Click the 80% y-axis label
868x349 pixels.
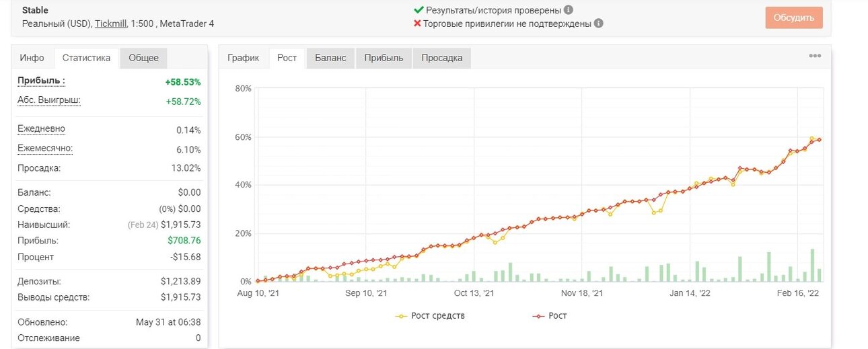click(243, 89)
